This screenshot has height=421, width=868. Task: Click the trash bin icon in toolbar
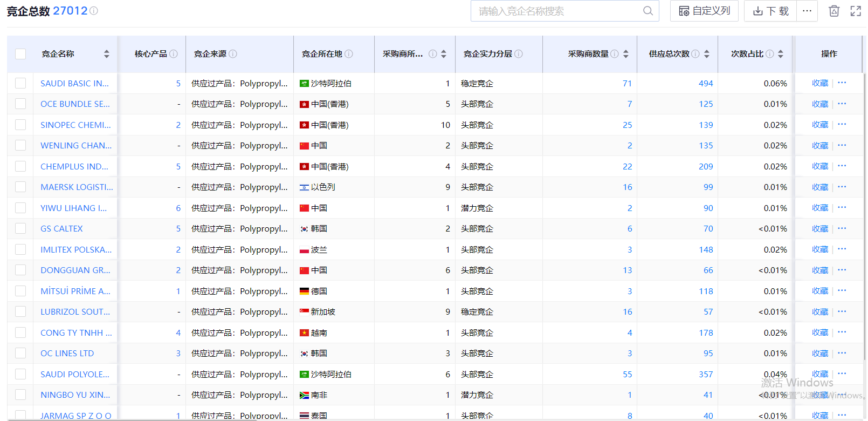coord(833,11)
